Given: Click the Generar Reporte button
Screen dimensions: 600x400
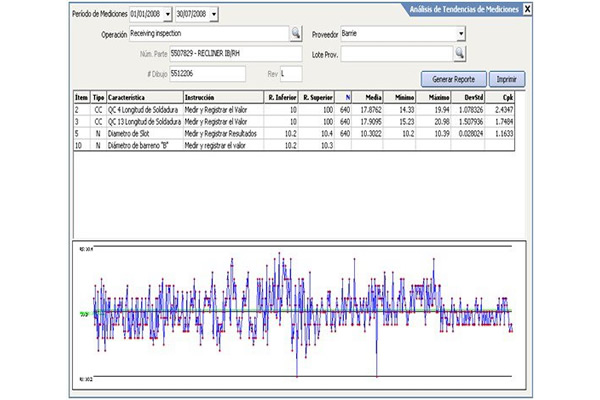Looking at the screenshot, I should pyautogui.click(x=456, y=78).
